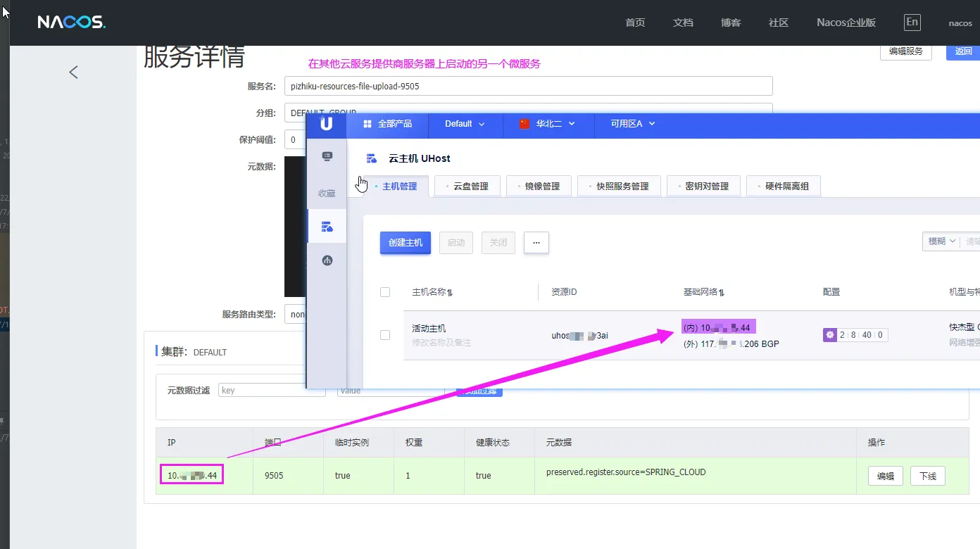
Task: Click port value 9505
Action: [x=274, y=476]
